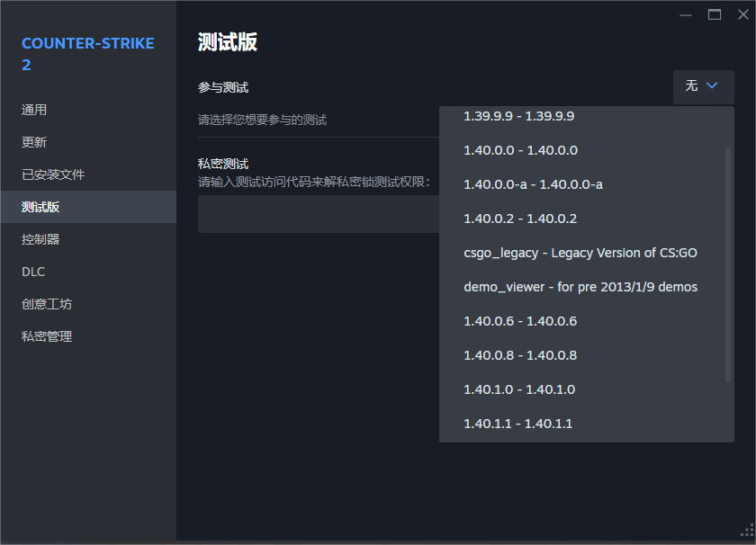Select demo_viewer for pre 2013 demos

point(580,287)
